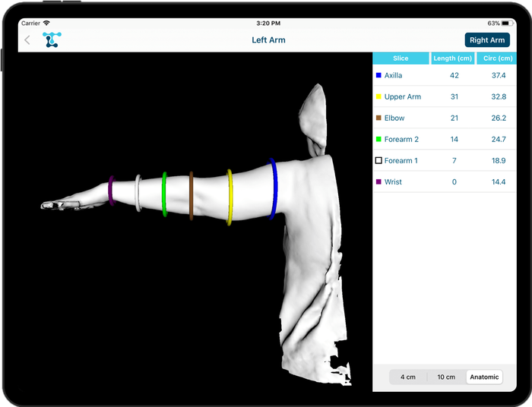Click the Length (cm) column header

(453, 58)
